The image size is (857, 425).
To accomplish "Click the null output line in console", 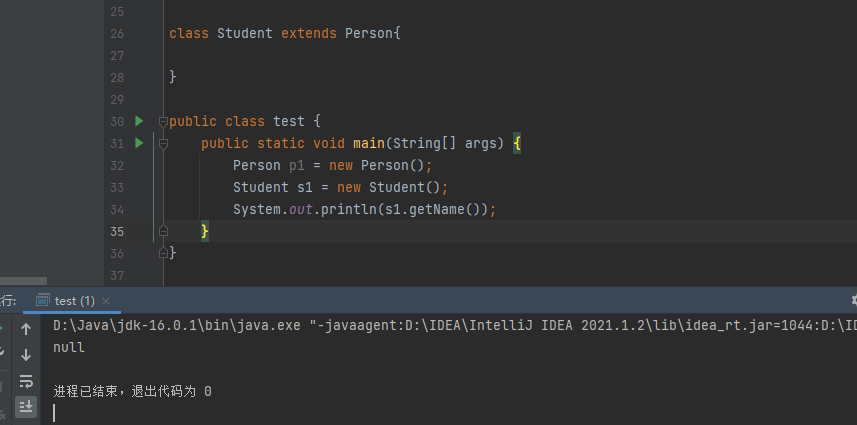I will 68,347.
